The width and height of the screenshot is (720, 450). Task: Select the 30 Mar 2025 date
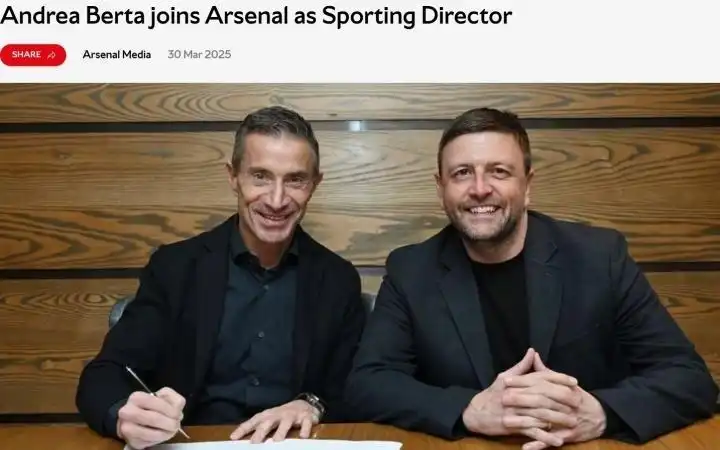[199, 55]
